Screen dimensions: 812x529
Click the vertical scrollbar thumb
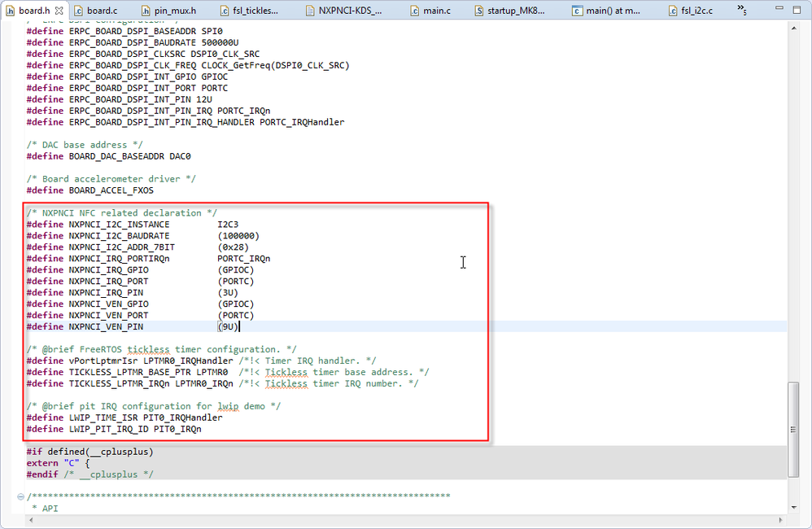pyautogui.click(x=793, y=430)
